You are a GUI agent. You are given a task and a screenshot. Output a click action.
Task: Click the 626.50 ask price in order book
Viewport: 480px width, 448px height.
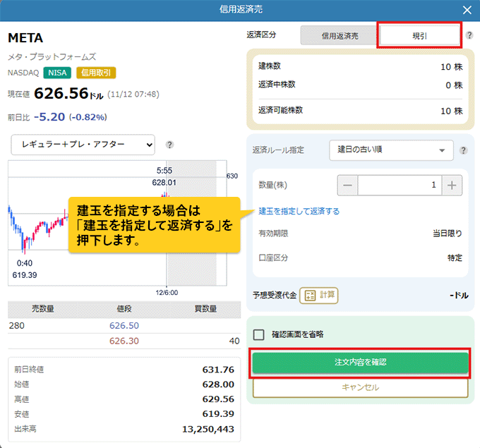[124, 326]
